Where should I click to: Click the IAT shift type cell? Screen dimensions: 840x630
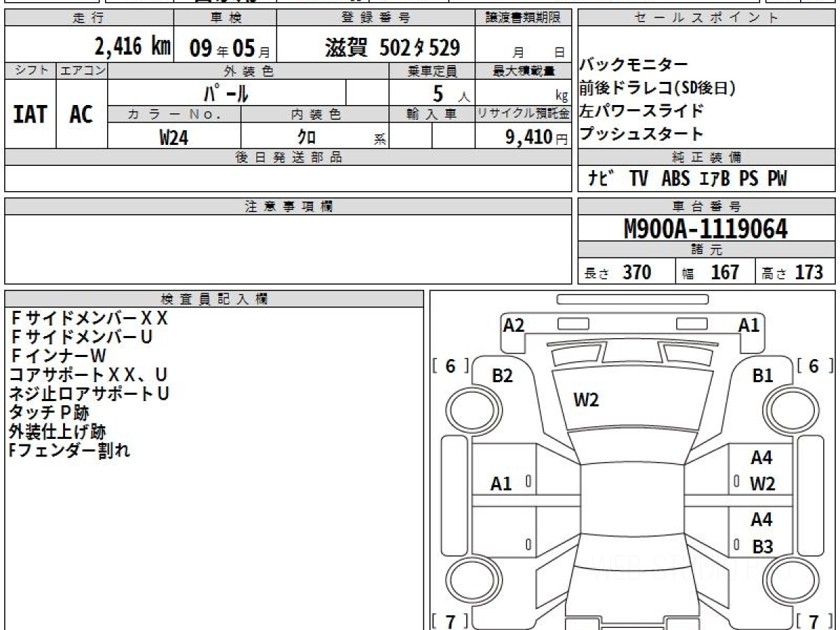point(30,115)
